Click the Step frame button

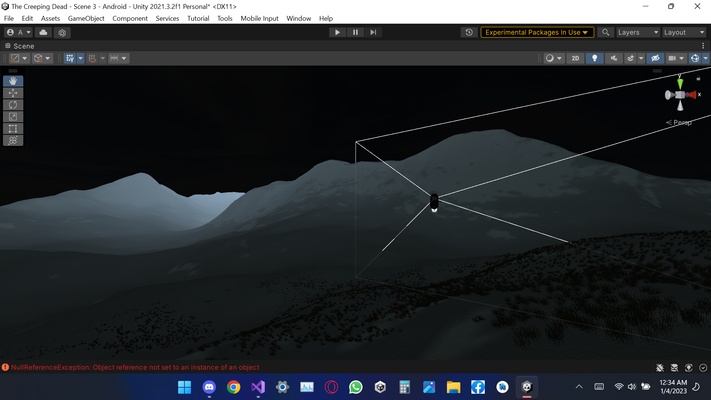pyautogui.click(x=373, y=32)
